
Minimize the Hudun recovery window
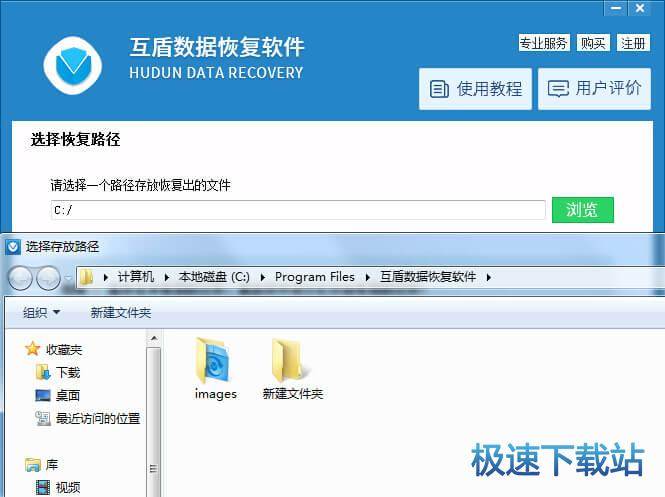616,8
